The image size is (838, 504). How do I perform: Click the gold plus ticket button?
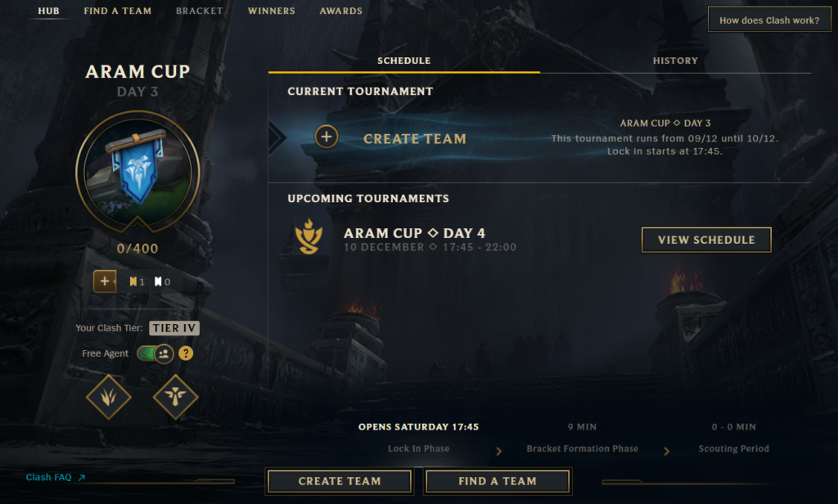point(105,281)
